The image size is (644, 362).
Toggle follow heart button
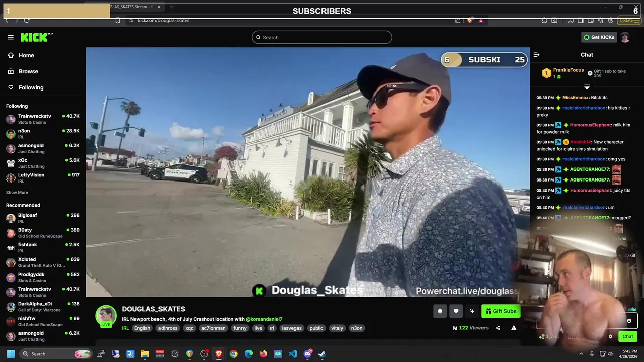tap(456, 311)
